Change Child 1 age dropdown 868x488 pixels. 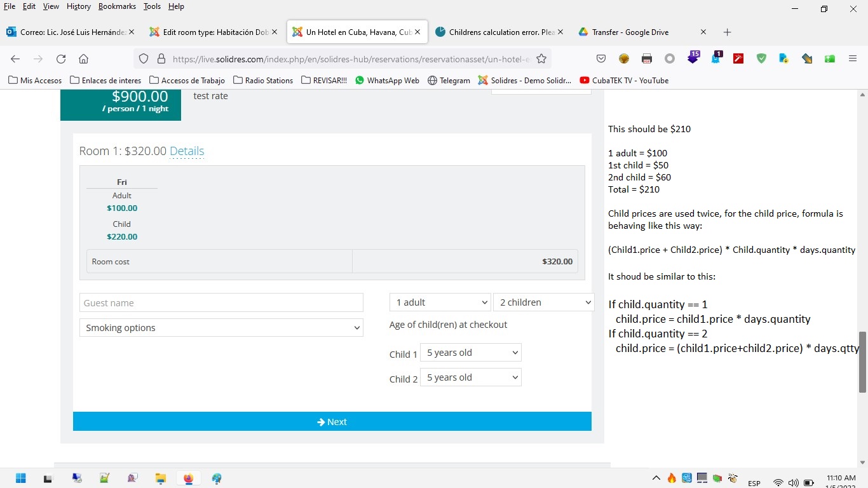tap(470, 353)
